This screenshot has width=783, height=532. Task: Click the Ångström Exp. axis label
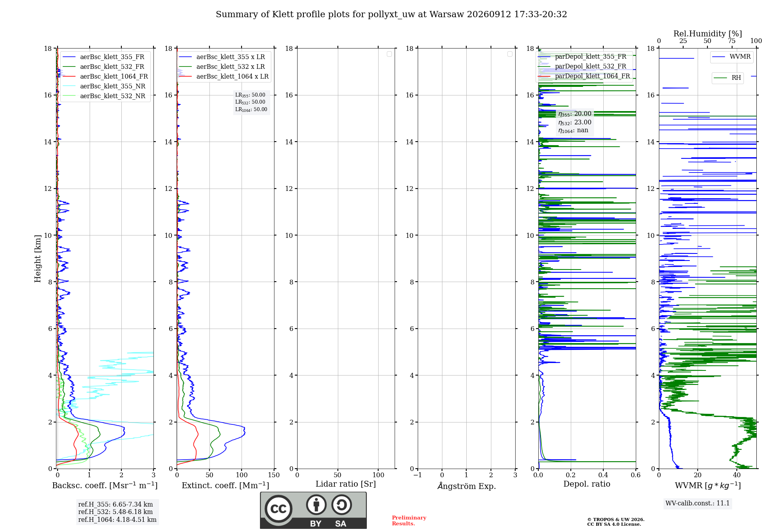467,486
